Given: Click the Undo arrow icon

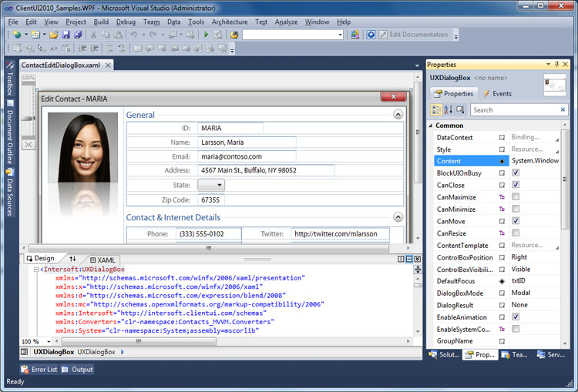Looking at the screenshot, I should [134, 35].
